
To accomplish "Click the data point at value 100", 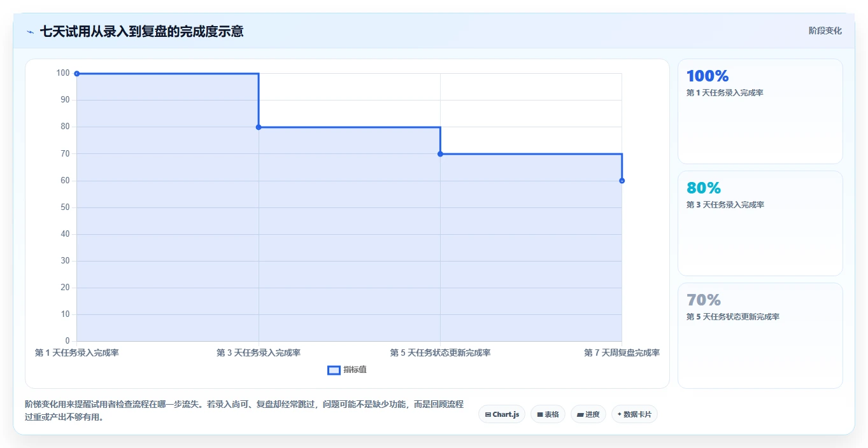I will click(77, 74).
